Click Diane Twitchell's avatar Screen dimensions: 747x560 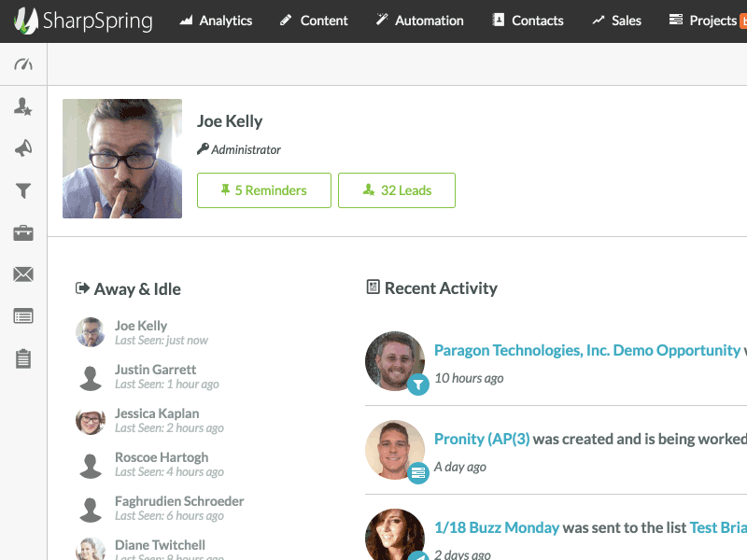coord(91,549)
